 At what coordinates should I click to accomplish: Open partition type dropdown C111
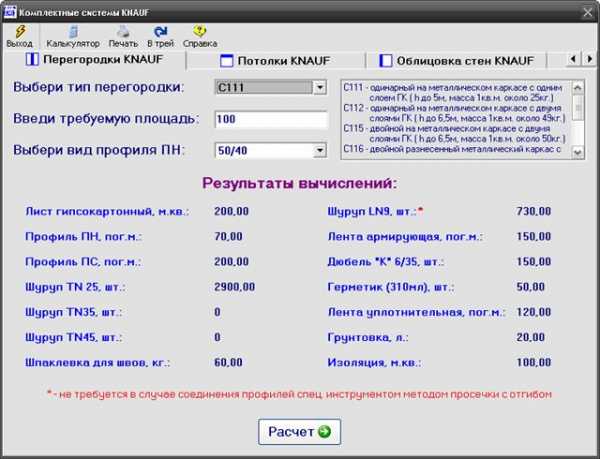[x=320, y=87]
